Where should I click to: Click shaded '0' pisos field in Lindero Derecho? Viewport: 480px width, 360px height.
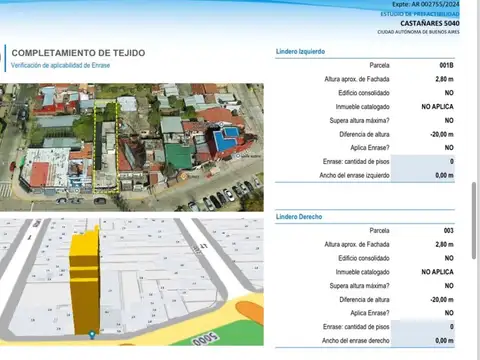click(x=423, y=327)
